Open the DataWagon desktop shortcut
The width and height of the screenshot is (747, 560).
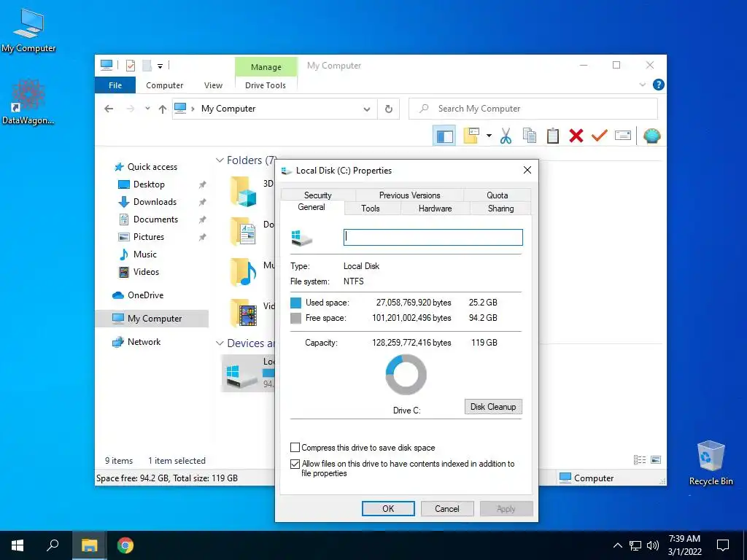click(x=28, y=102)
